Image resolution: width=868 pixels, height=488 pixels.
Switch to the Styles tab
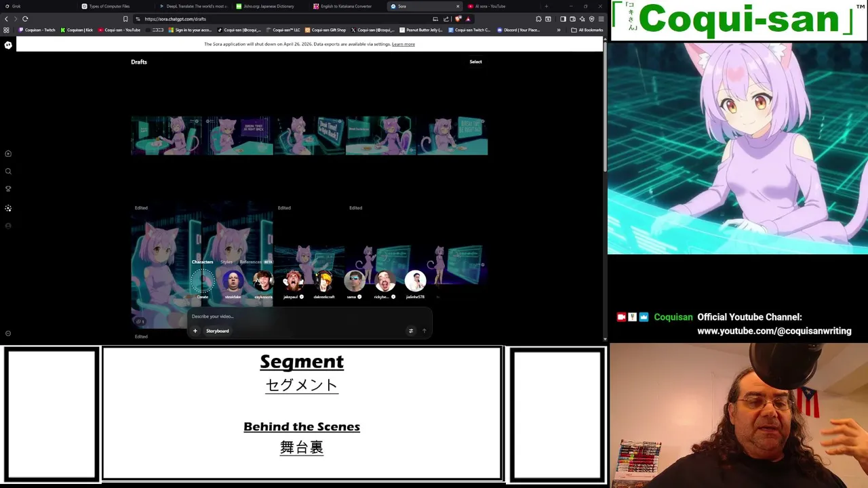(x=226, y=262)
